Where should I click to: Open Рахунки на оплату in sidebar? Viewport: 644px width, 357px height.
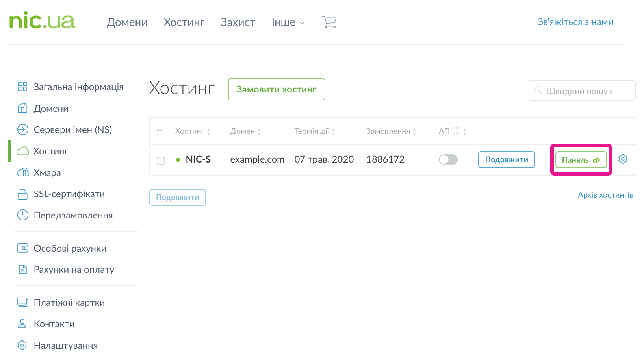click(x=74, y=270)
